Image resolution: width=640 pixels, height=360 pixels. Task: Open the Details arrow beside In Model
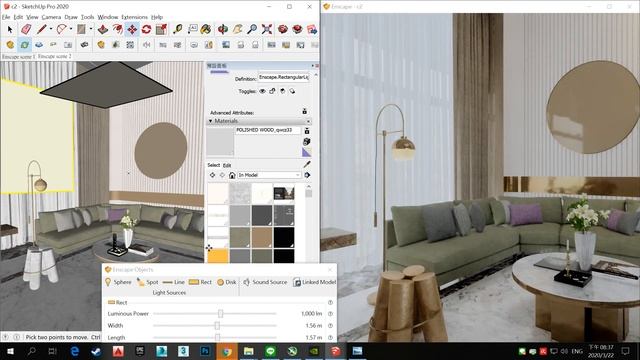[x=307, y=175]
